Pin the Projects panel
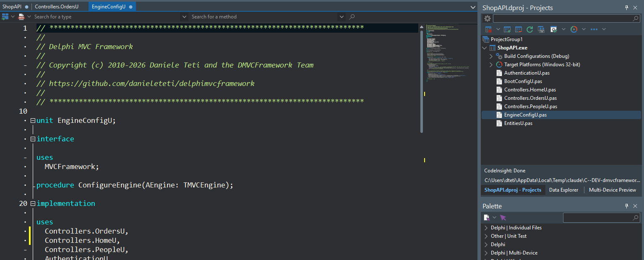Viewport: 644px width, 260px height. (x=627, y=8)
